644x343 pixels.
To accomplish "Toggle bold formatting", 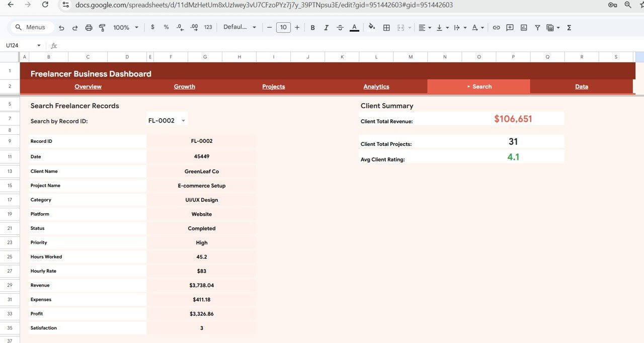I will (x=313, y=27).
